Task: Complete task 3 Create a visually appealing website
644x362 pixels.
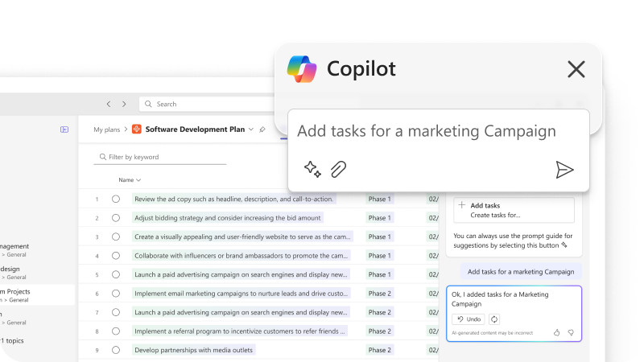Action: tap(116, 237)
